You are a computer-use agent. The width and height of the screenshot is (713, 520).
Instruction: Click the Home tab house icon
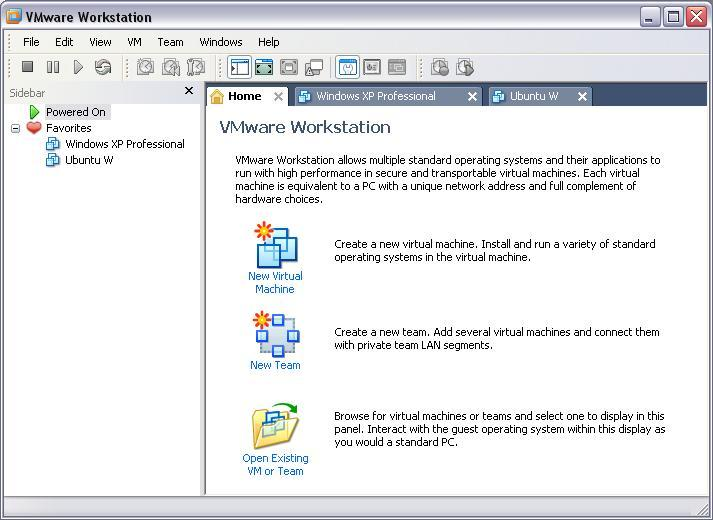pos(217,96)
